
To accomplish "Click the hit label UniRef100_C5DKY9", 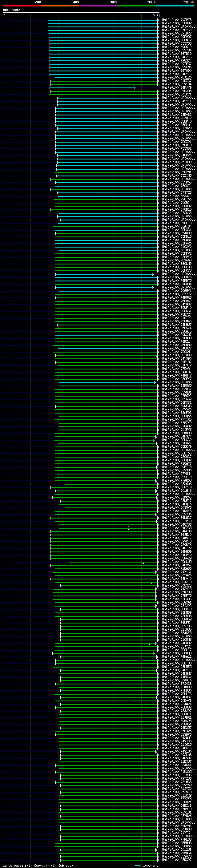I will tap(177, 446).
